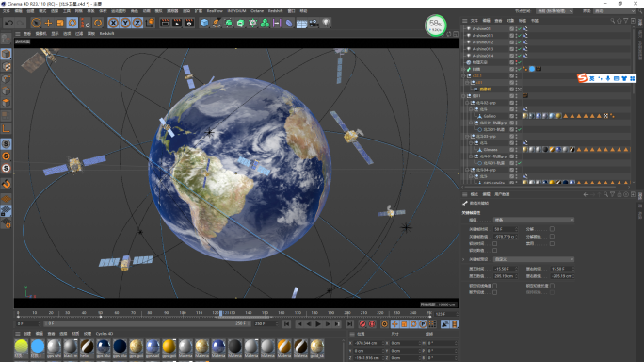
Task: Toggle the lock value checkbox
Action: point(495,250)
